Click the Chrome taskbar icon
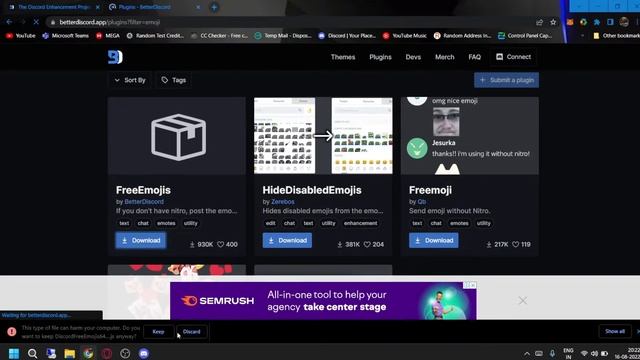Screen dimensions: 640x360 click(x=88, y=353)
